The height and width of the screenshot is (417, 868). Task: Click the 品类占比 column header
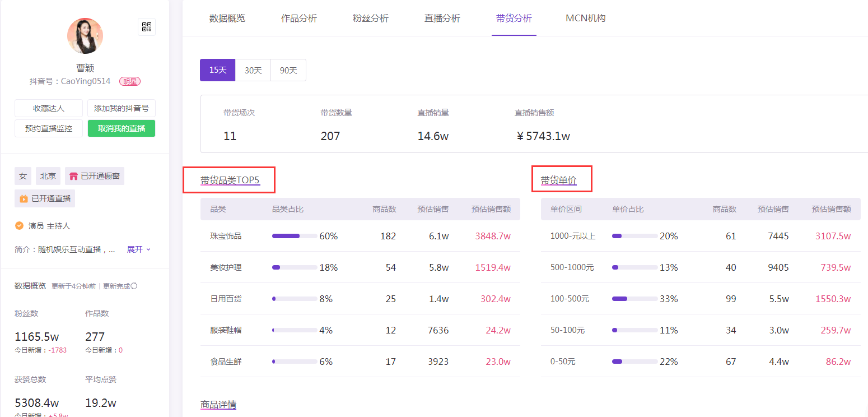point(288,209)
